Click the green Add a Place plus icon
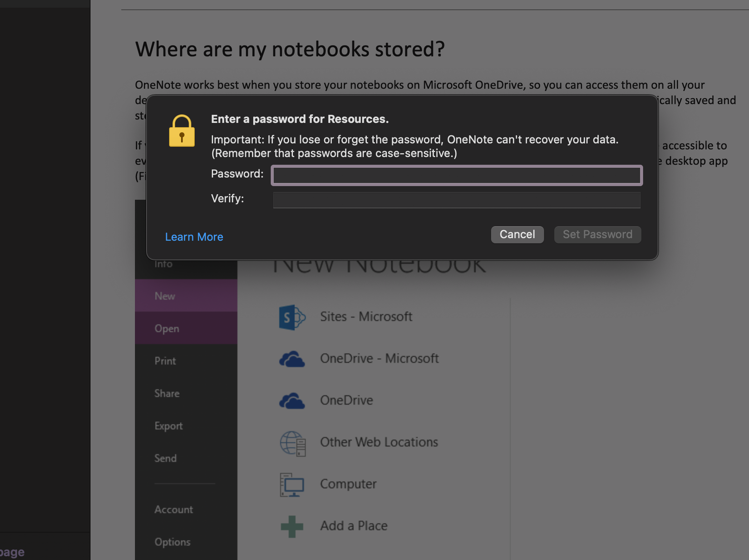 click(x=292, y=526)
